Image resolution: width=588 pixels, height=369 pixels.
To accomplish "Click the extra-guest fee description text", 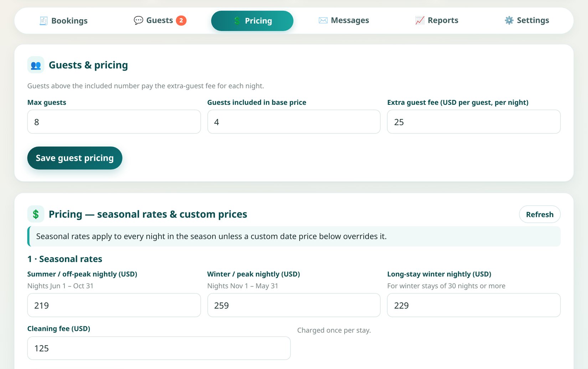I will pos(146,86).
